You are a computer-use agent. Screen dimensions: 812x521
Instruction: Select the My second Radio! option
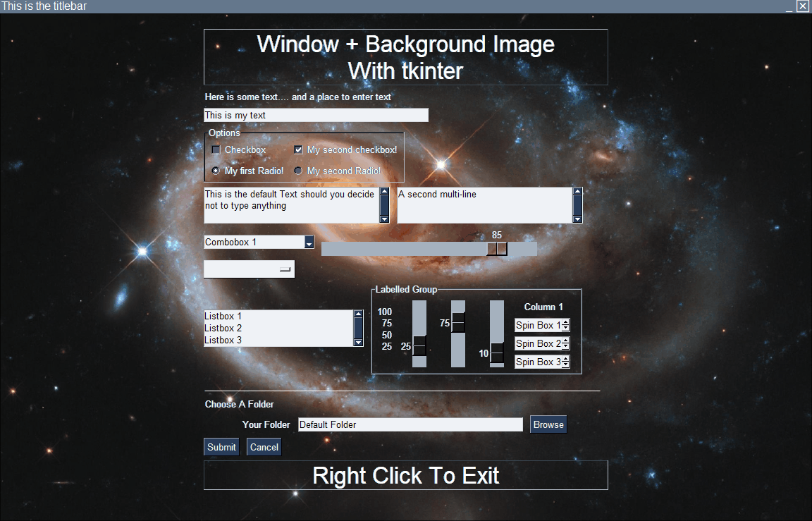(299, 171)
